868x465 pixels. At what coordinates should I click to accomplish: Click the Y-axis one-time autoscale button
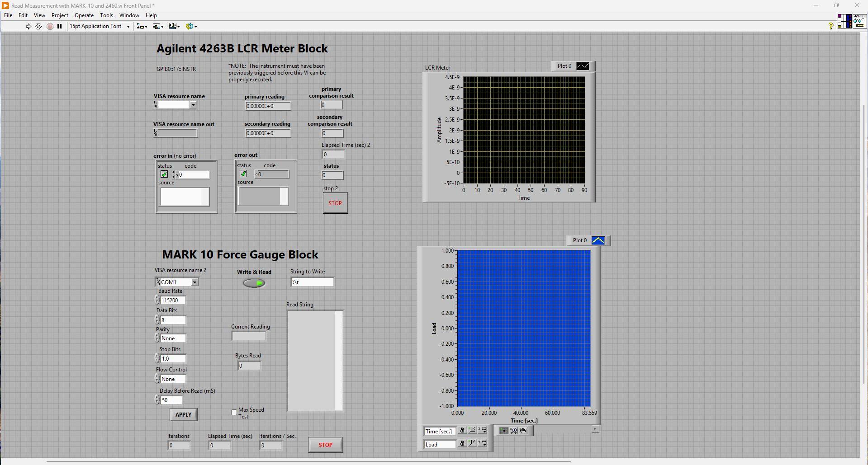(x=472, y=443)
